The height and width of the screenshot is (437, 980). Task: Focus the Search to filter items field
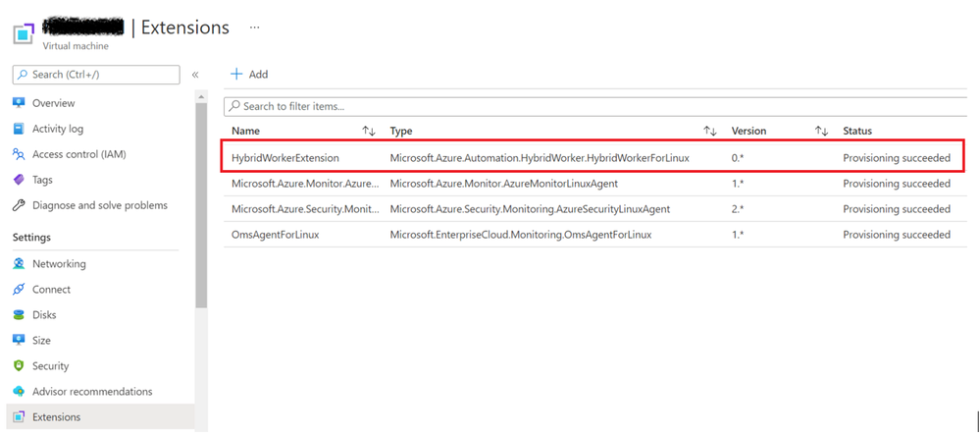pyautogui.click(x=595, y=106)
